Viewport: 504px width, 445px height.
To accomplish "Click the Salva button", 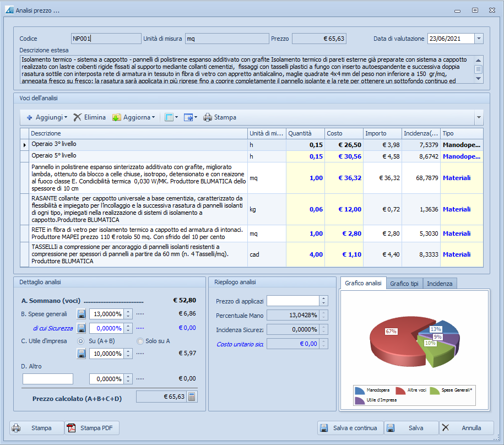I will (x=411, y=428).
